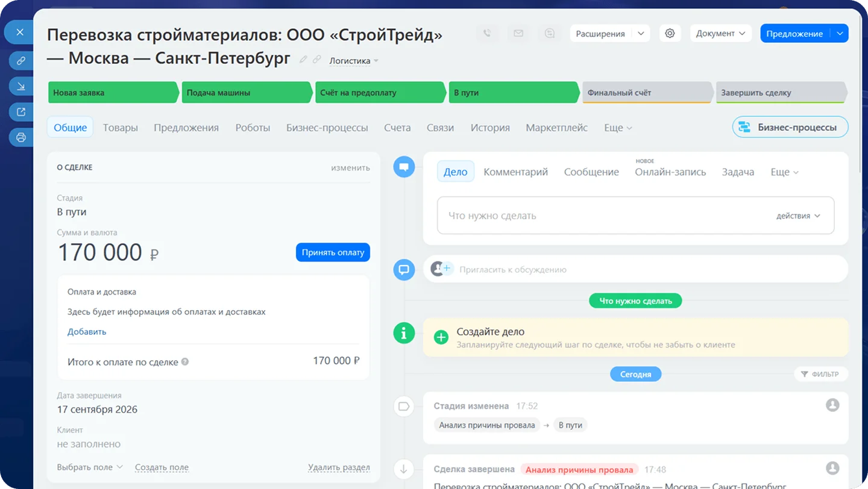Click the add-participant avatar icon

442,269
